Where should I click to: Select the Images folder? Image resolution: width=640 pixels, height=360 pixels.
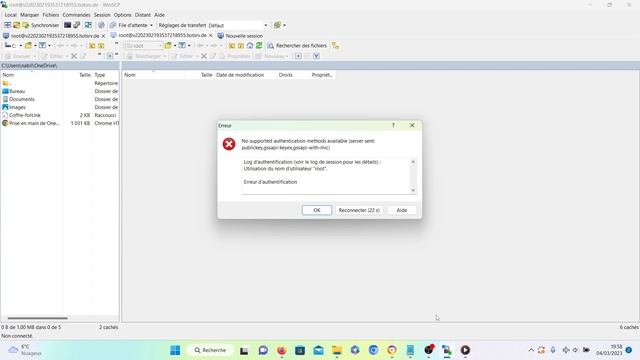[x=14, y=107]
